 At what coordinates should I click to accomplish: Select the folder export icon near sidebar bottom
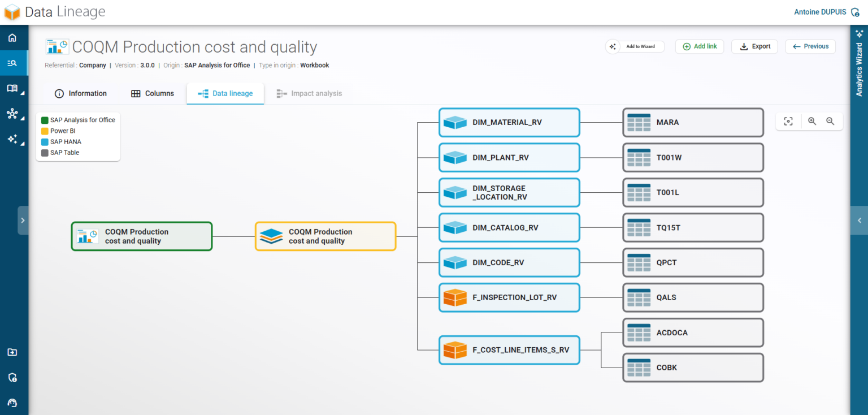coord(12,352)
